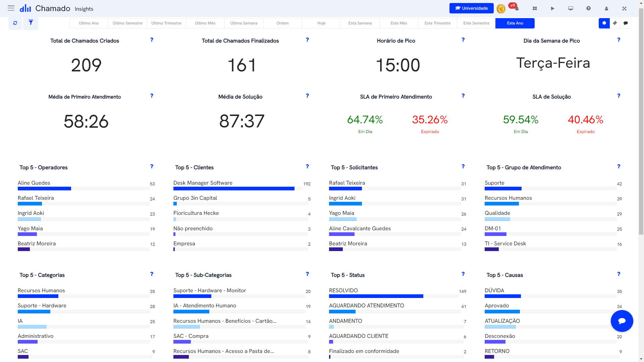Image resolution: width=644 pixels, height=362 pixels.
Task: Click the 40.46% Expirado value
Action: click(585, 119)
